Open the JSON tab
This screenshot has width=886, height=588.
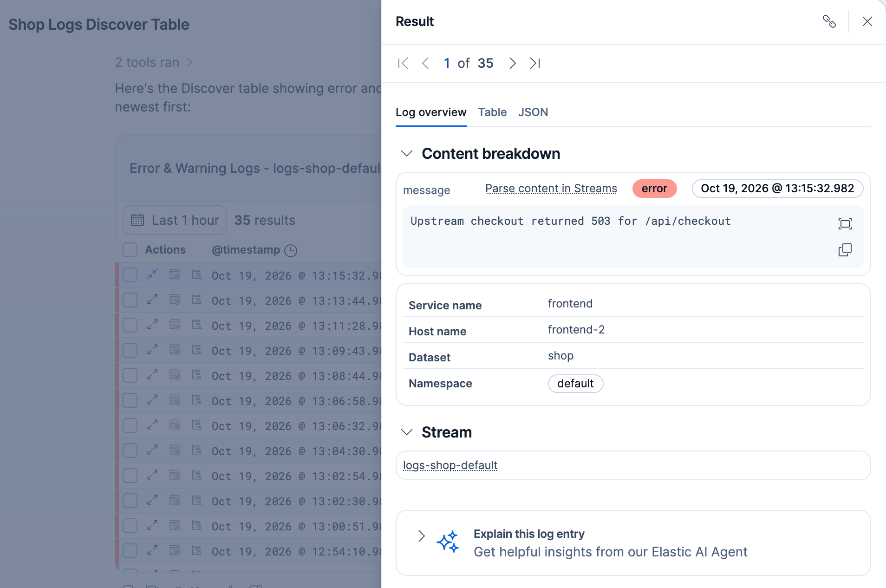533,112
